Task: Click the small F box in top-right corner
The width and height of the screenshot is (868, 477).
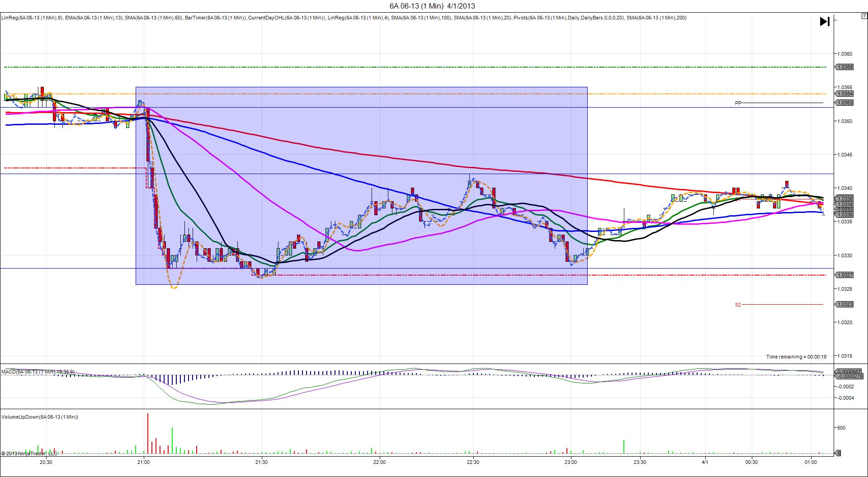Action: [x=864, y=16]
